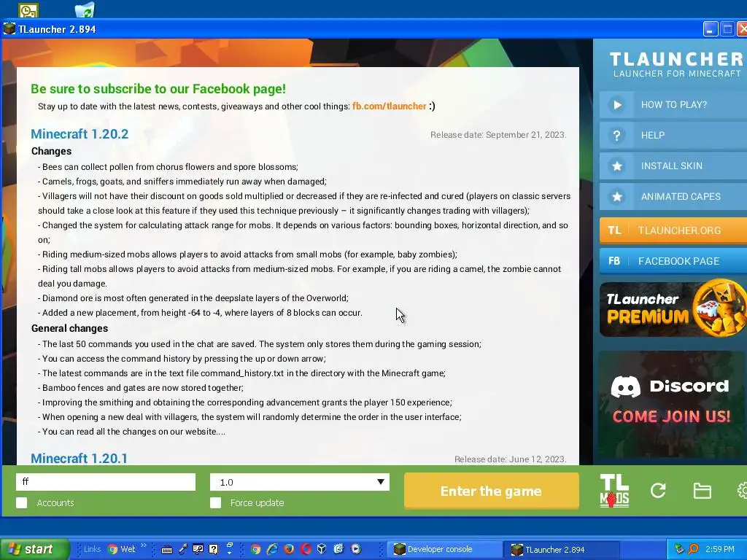The image size is (747, 560).
Task: Switch to Developer console taskbar window
Action: (444, 550)
